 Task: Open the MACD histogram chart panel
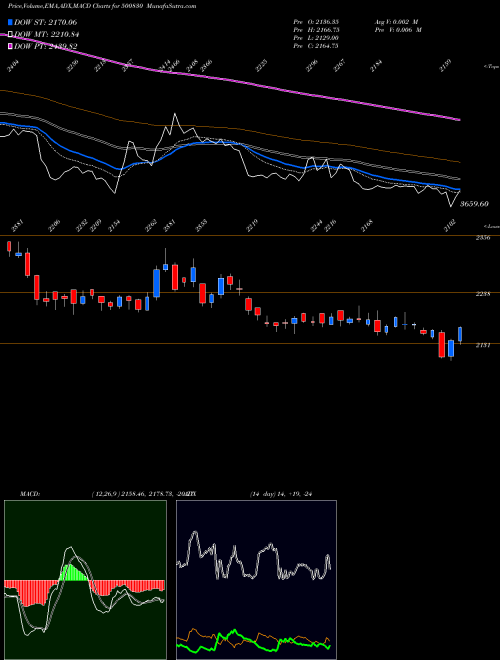pyautogui.click(x=85, y=580)
